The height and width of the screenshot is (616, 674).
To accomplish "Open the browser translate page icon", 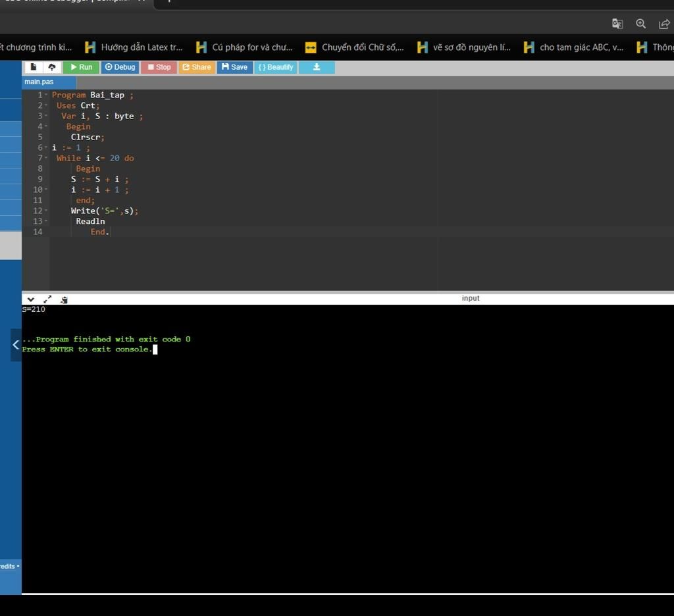I will 617,24.
